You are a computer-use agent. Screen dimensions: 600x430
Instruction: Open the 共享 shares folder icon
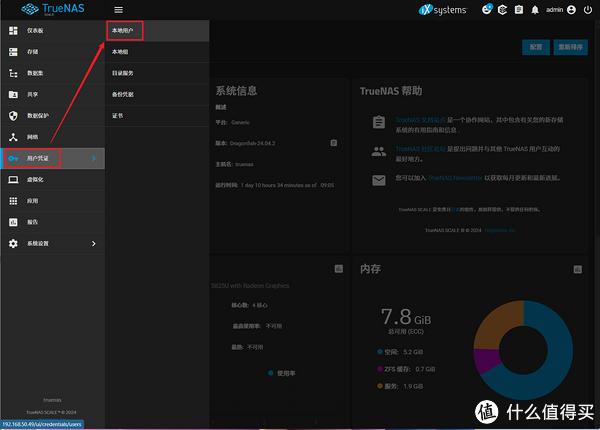[x=13, y=94]
